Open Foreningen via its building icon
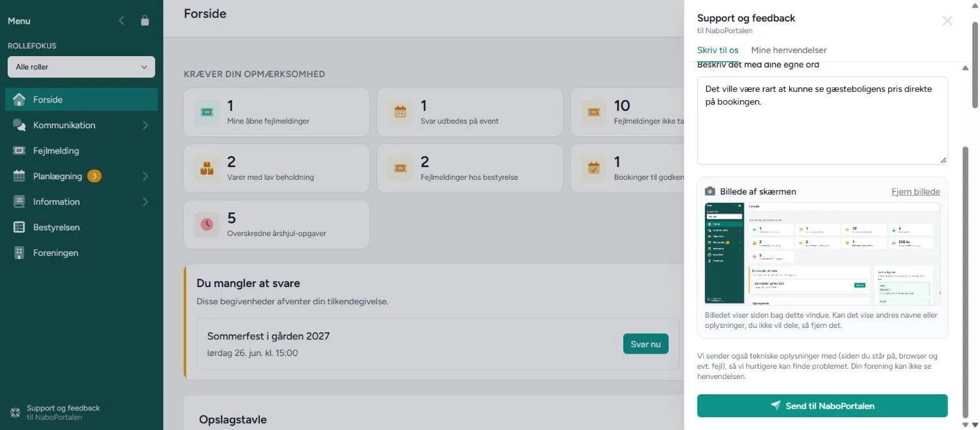This screenshot has height=430, width=980. 19,253
